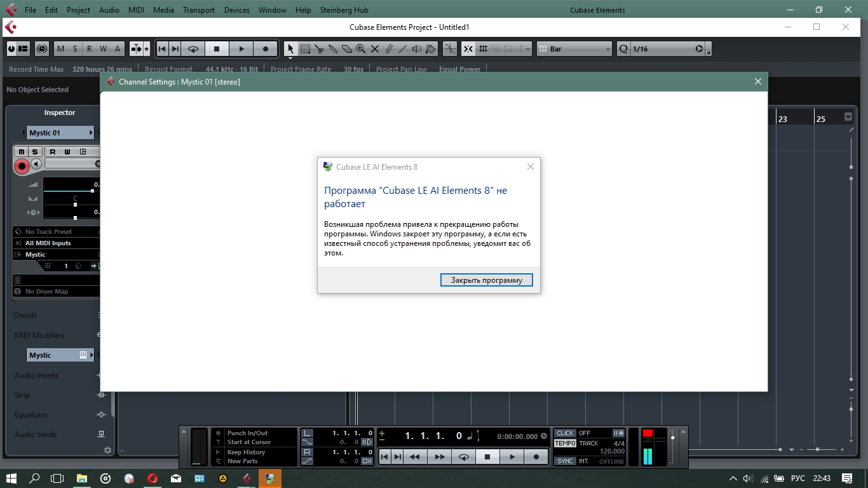Open the Steinberg Hub menu

pyautogui.click(x=344, y=10)
